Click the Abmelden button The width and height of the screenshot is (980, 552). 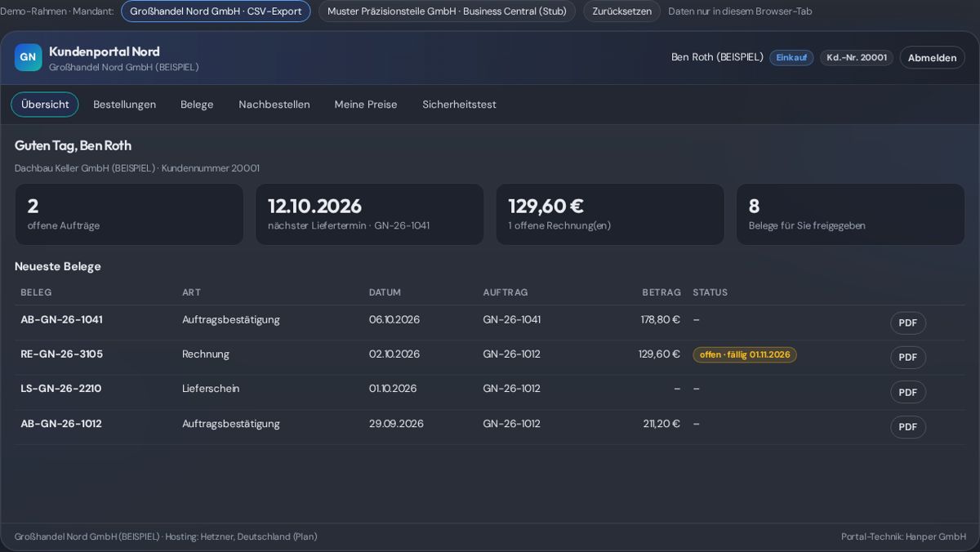tap(932, 57)
